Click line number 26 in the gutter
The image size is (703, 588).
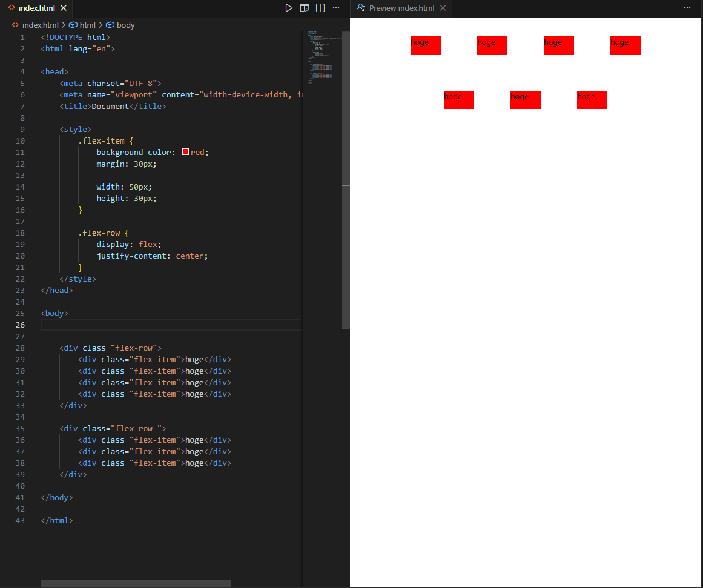(21, 325)
